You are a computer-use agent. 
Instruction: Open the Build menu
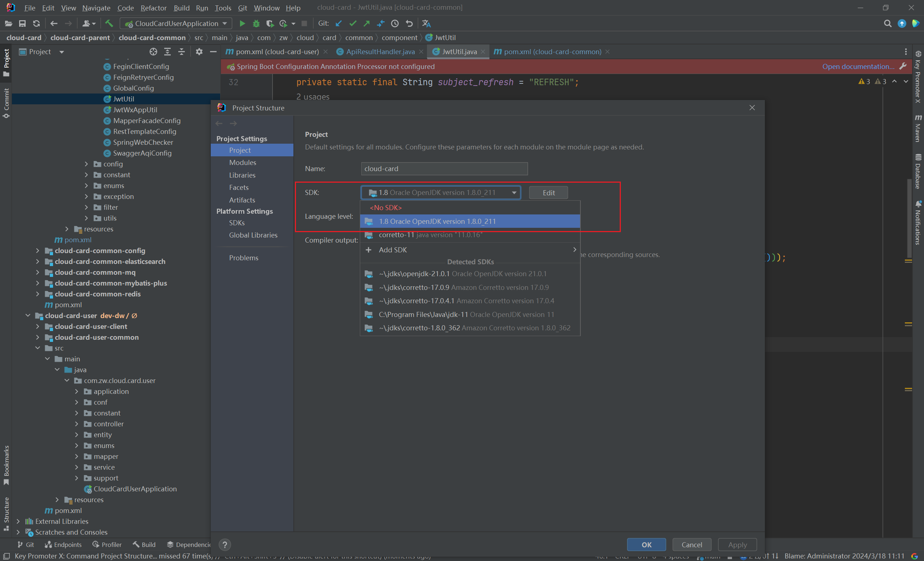(x=182, y=8)
